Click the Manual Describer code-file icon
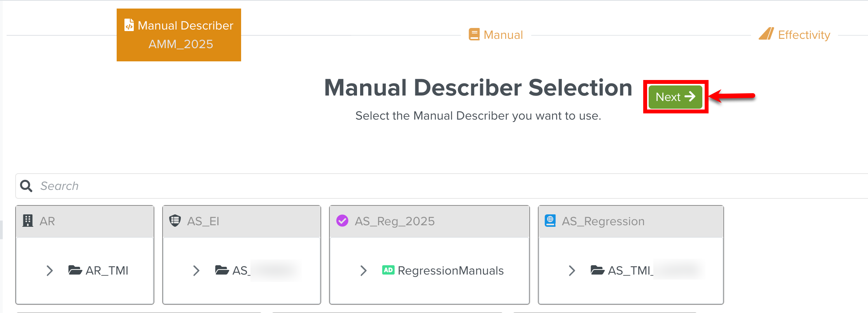Screen dimensions: 868x313 click(x=129, y=25)
